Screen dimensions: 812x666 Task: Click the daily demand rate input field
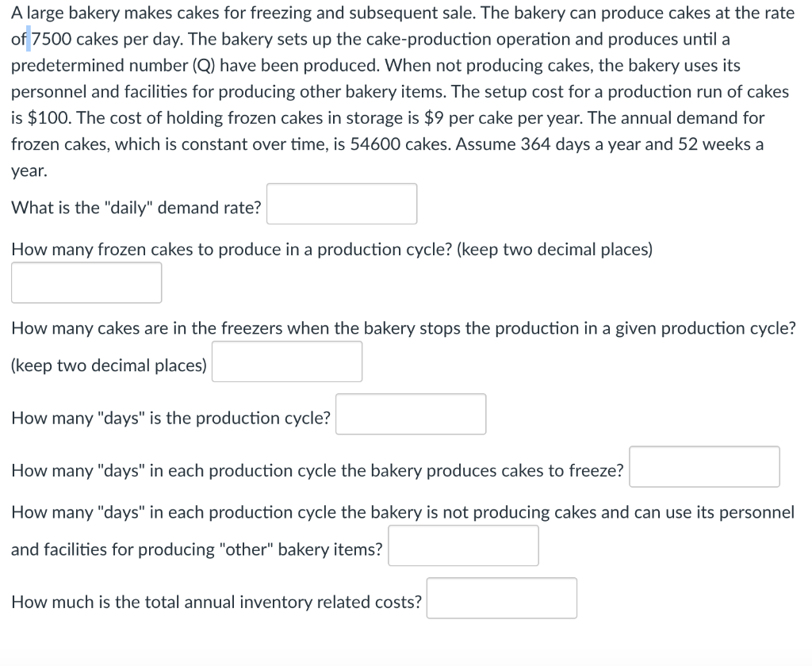pyautogui.click(x=342, y=204)
